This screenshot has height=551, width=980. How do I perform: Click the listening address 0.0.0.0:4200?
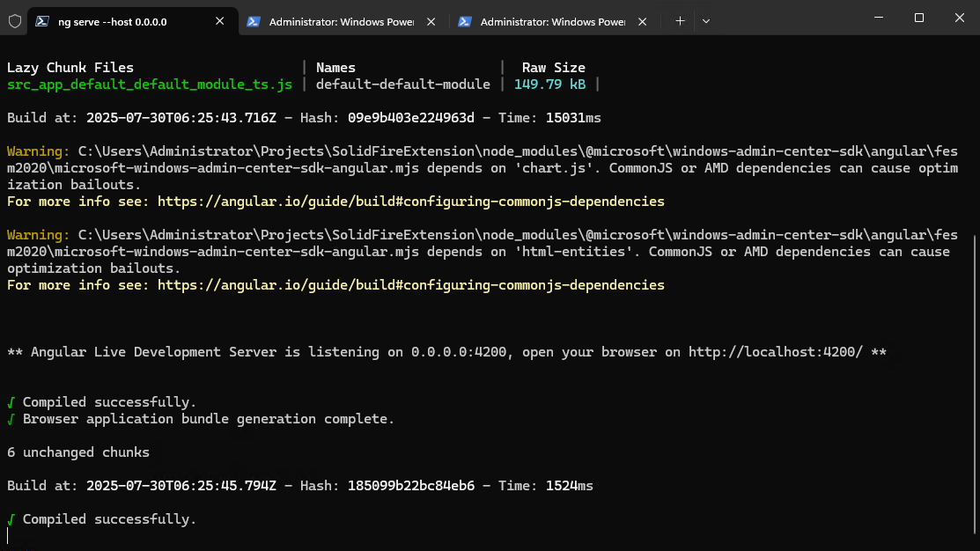pyautogui.click(x=459, y=352)
